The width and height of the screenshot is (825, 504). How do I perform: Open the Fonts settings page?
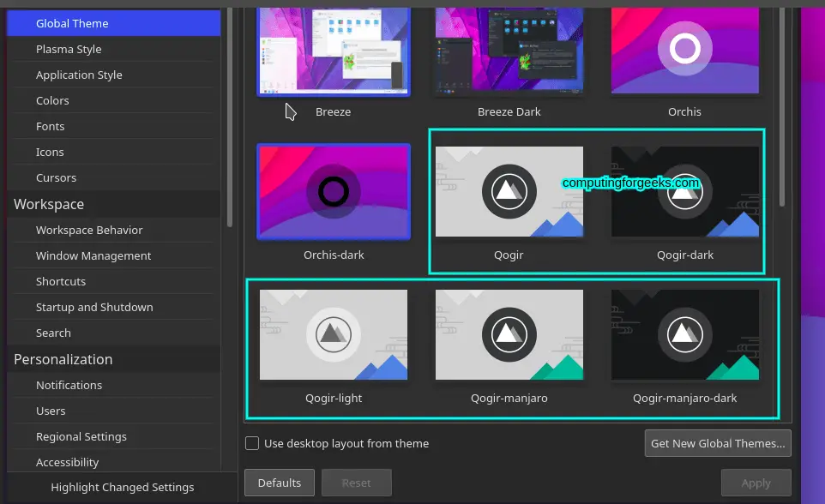tap(114, 126)
